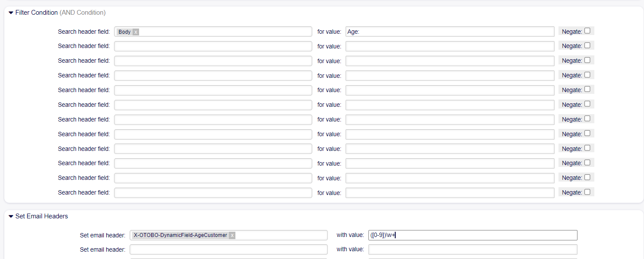Collapse the Filter Condition section
Screen dimensions: 644x259
tap(11, 13)
